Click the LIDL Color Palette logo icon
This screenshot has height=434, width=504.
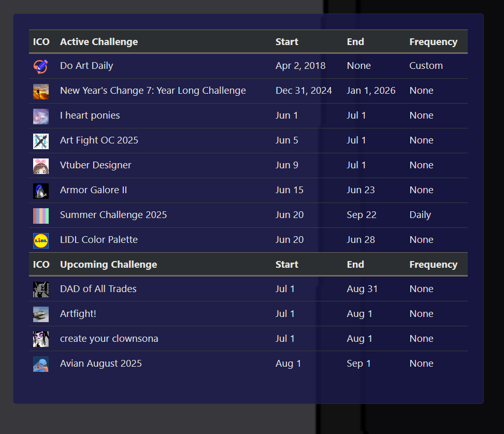(x=41, y=241)
